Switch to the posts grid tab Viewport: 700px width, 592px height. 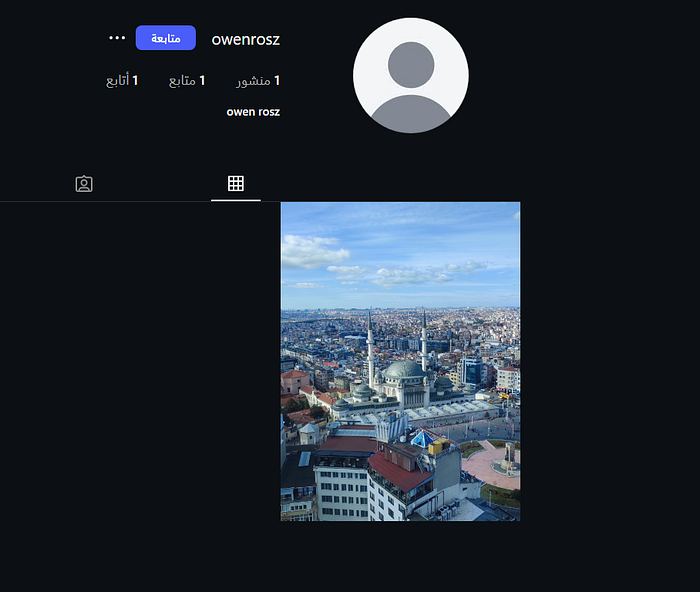point(236,183)
